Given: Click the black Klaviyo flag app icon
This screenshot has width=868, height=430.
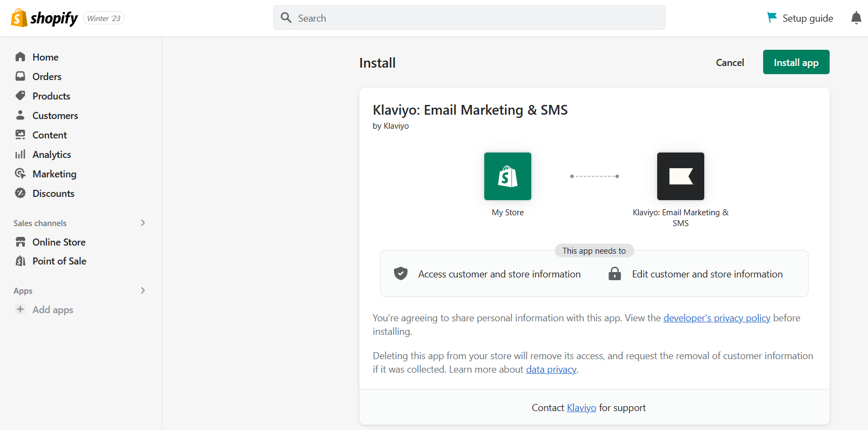Looking at the screenshot, I should pyautogui.click(x=680, y=176).
